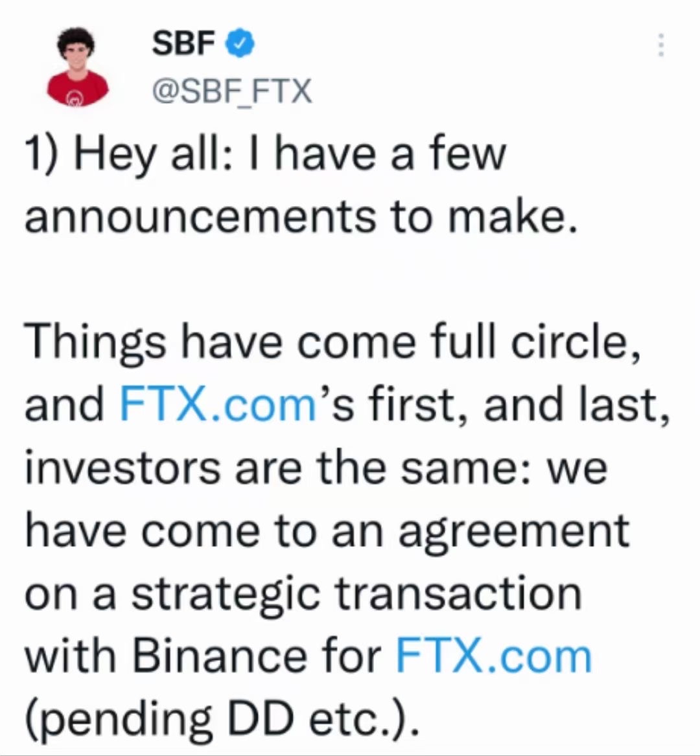Click the blue verified checkmark badge
Image resolution: width=700 pixels, height=756 pixels.
point(240,44)
